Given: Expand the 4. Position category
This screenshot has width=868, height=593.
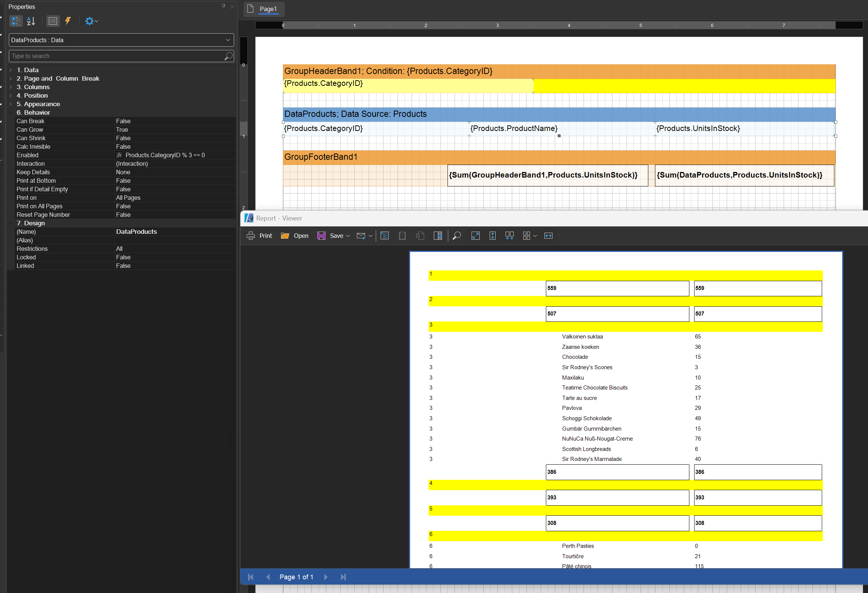Looking at the screenshot, I should (11, 96).
